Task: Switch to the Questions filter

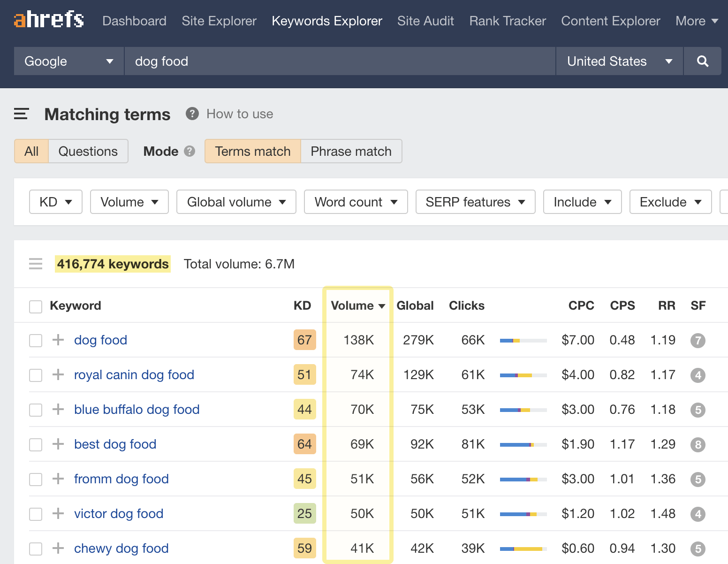Action: [x=88, y=151]
